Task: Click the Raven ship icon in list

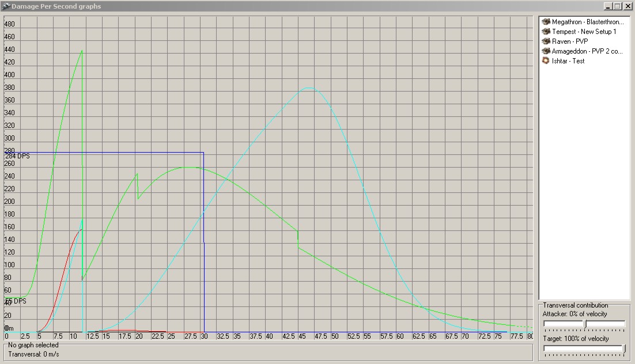Action: [x=546, y=41]
